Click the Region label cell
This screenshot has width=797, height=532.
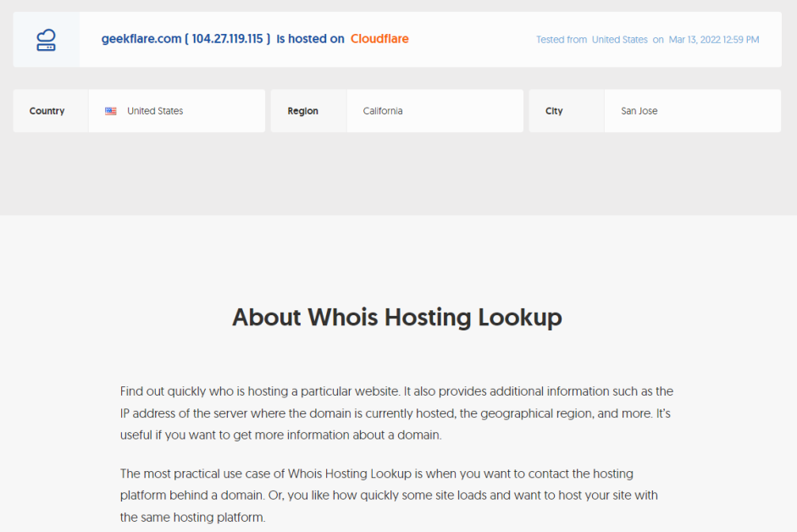(x=309, y=111)
